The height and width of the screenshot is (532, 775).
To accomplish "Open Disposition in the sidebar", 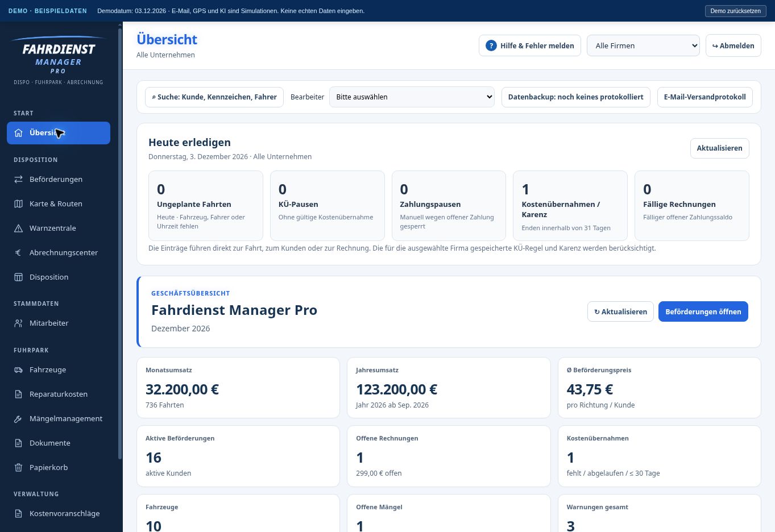I will pos(59,277).
